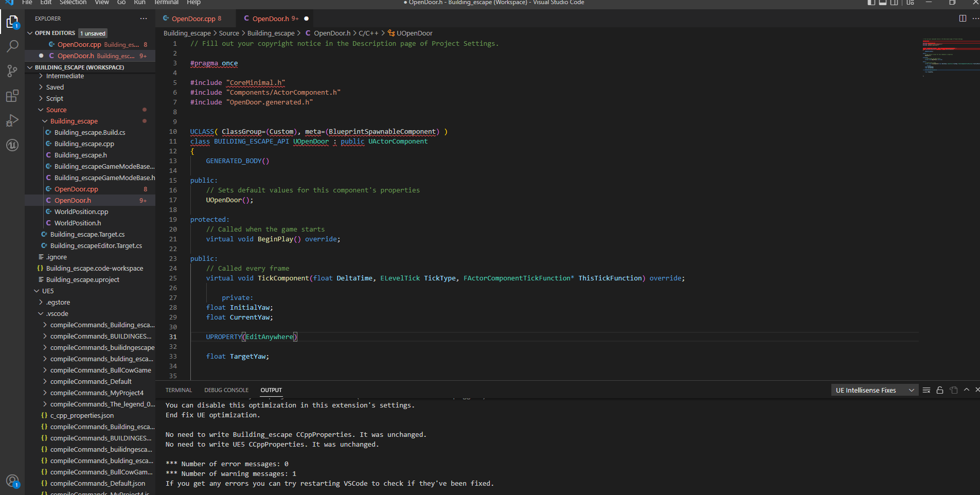Clear the Output panel
The height and width of the screenshot is (495, 980).
[x=926, y=390]
